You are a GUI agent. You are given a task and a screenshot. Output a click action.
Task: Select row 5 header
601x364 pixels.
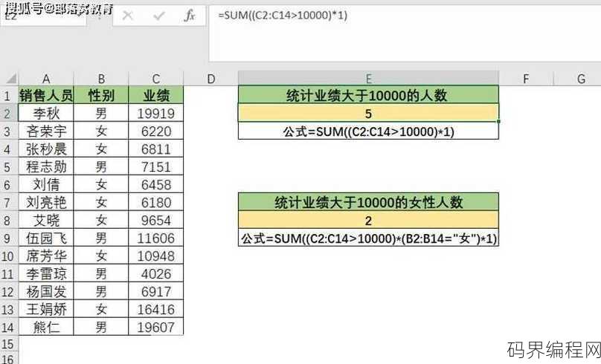coord(8,167)
